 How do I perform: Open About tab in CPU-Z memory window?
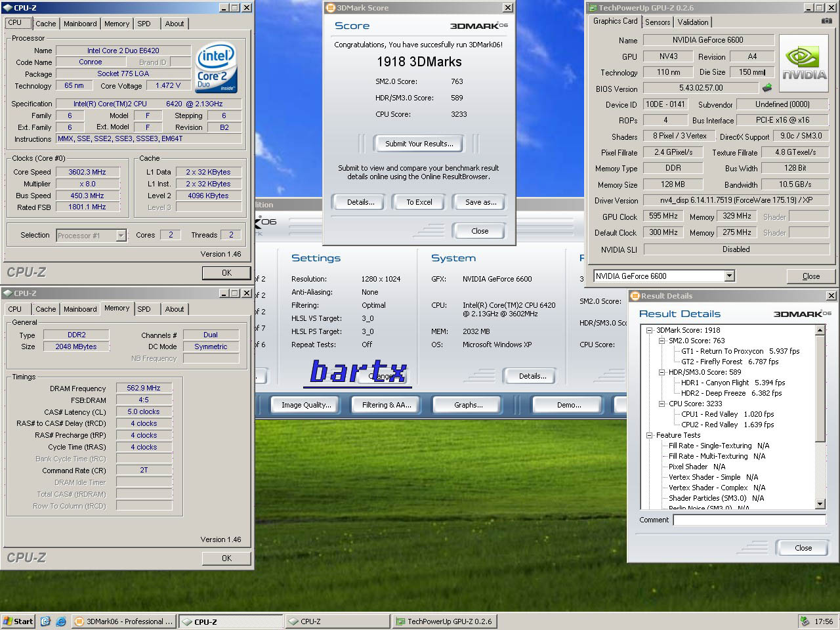[x=175, y=309]
